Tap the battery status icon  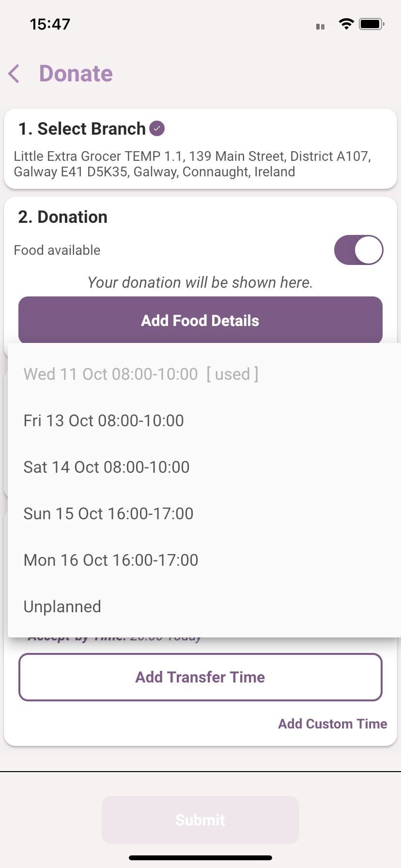[x=371, y=24]
